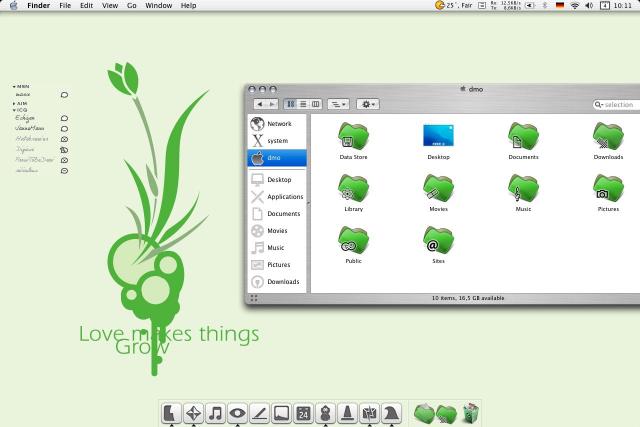Select Music in the Finder sidebar

click(x=277, y=248)
